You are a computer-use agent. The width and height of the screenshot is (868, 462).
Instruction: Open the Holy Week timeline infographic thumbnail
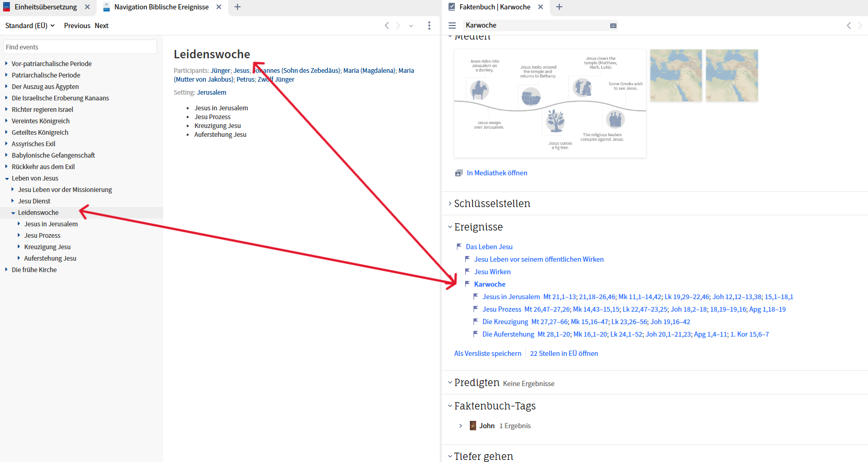coord(550,103)
